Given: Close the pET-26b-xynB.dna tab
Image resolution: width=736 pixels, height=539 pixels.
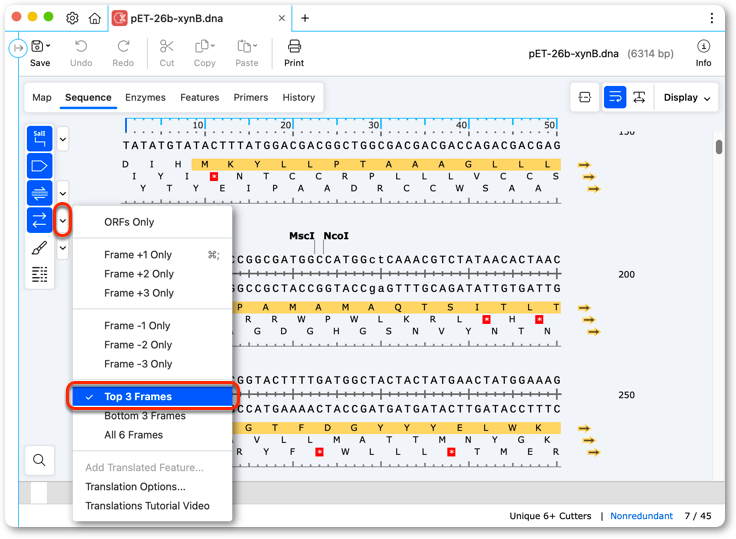Looking at the screenshot, I should 282,18.
